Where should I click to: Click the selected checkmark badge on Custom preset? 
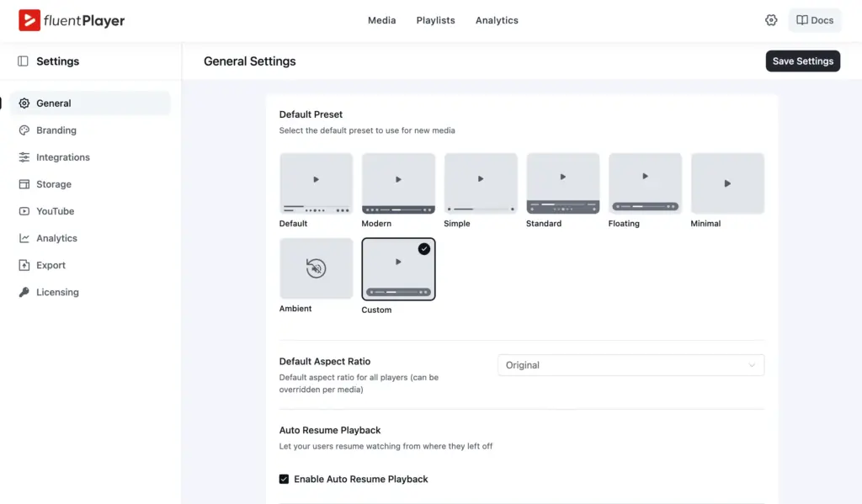click(x=424, y=249)
